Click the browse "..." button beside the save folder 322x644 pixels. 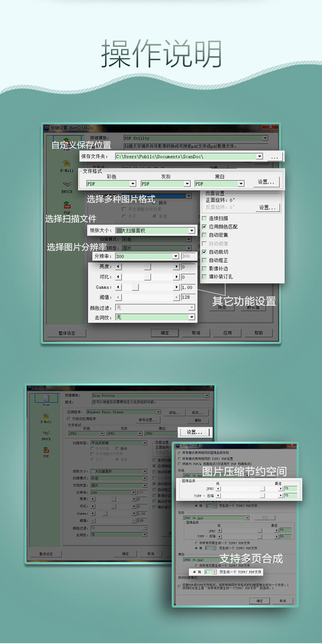pos(275,157)
